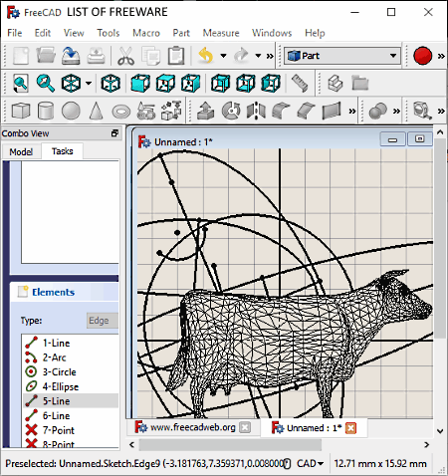Viewport: 448px width, 476px height.
Task: Revolve a selected shape
Action: click(231, 111)
